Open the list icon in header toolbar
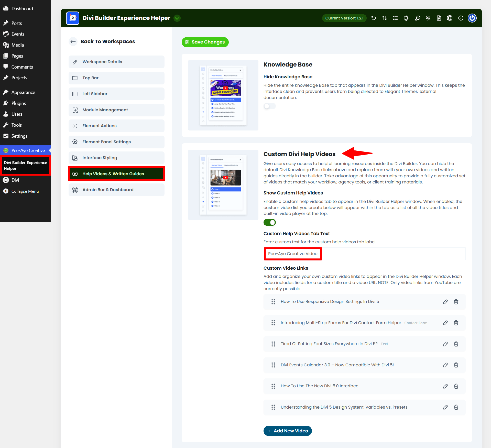The width and height of the screenshot is (491, 448). (395, 18)
